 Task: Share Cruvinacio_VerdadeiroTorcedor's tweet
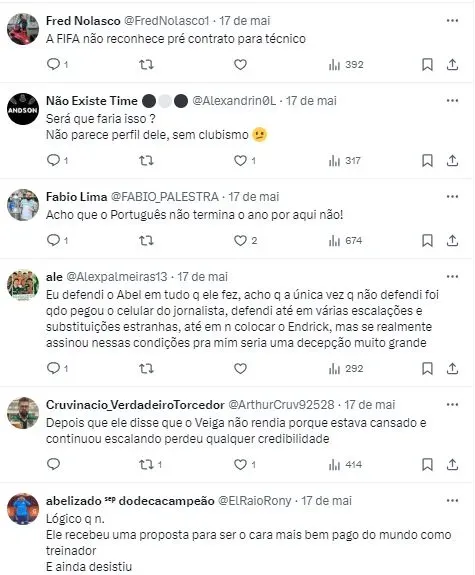(452, 465)
